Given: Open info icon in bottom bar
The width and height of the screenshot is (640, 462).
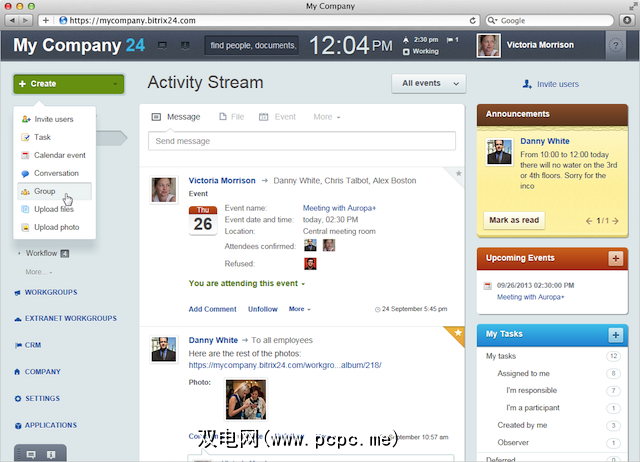Looking at the screenshot, I should tap(51, 454).
